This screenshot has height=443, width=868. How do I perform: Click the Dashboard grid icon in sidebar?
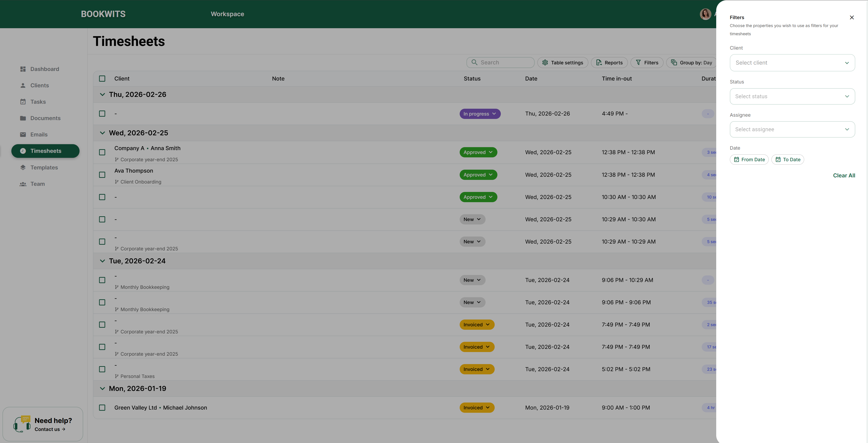23,69
